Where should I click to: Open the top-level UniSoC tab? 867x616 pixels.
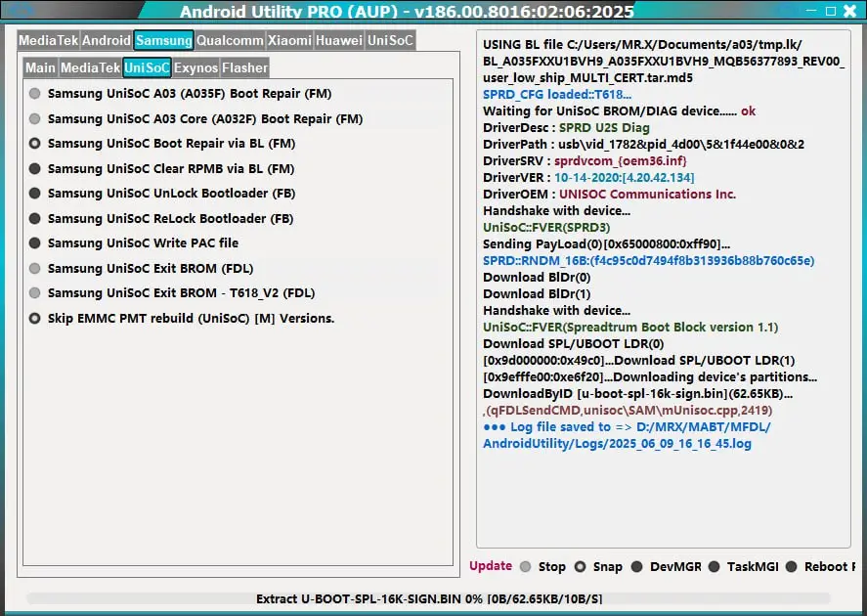(390, 40)
